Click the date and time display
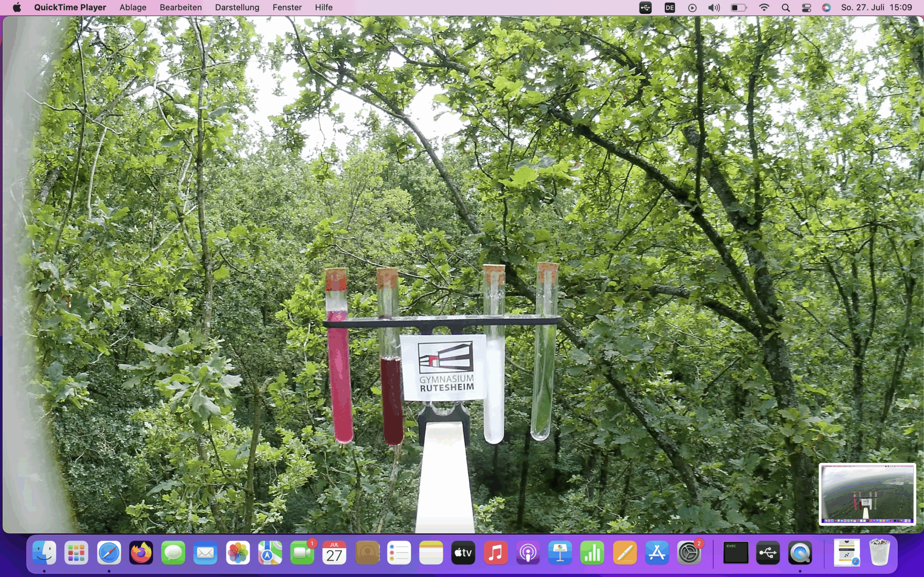The image size is (924, 577). coord(876,8)
